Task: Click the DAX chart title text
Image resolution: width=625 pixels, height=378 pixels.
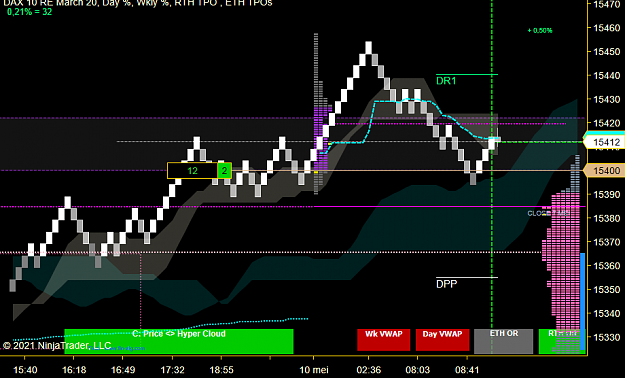Action: pyautogui.click(x=138, y=3)
